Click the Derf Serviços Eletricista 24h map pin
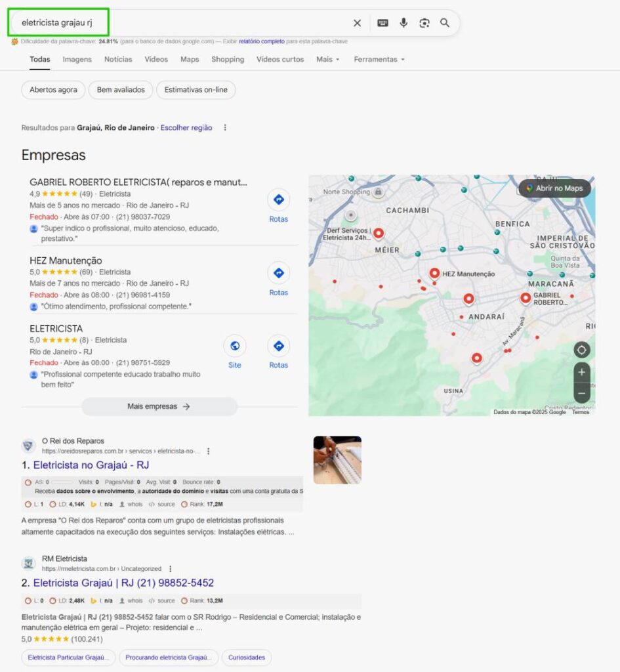620x672 pixels. tap(379, 233)
